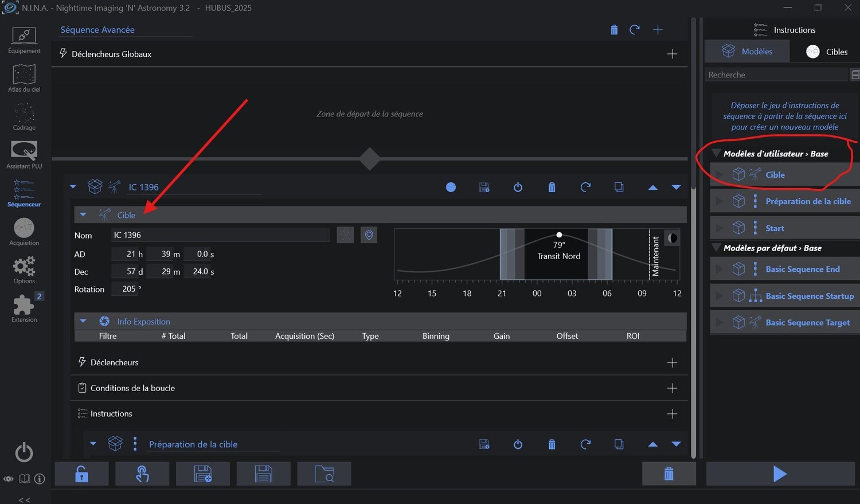
Task: Add a condition to Conditions de la boucle
Action: pos(672,388)
